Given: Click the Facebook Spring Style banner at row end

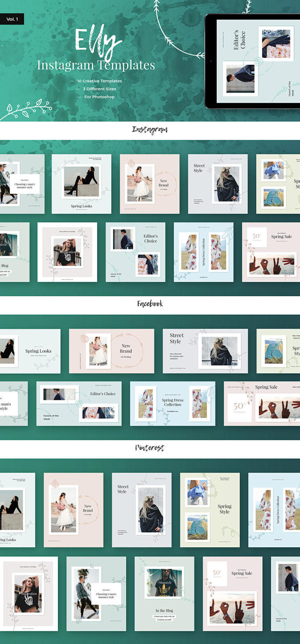Looking at the screenshot, I should pos(278,351).
